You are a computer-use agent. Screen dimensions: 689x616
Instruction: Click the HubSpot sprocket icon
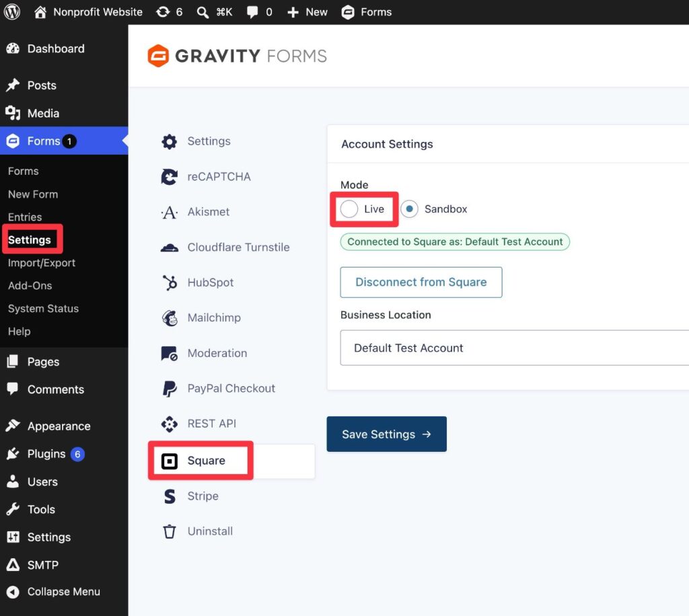(x=170, y=282)
